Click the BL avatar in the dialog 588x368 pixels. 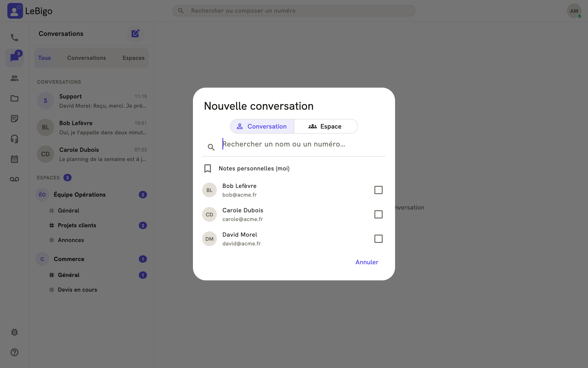pyautogui.click(x=209, y=190)
